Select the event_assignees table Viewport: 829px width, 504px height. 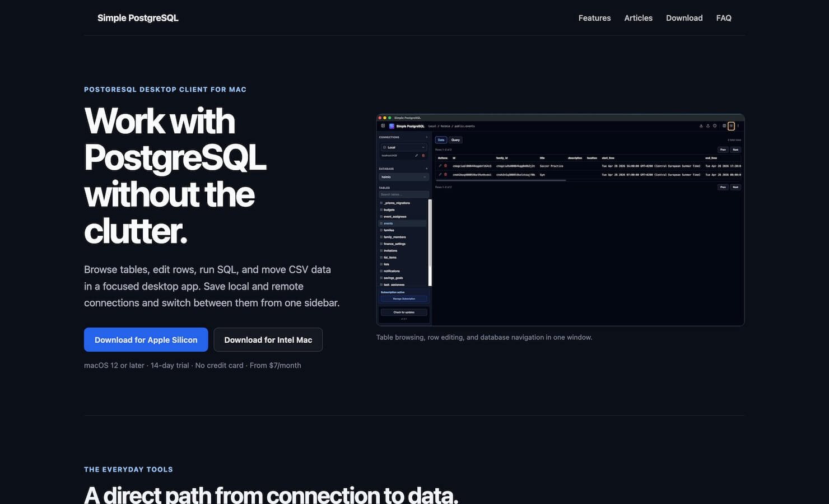coord(403,216)
